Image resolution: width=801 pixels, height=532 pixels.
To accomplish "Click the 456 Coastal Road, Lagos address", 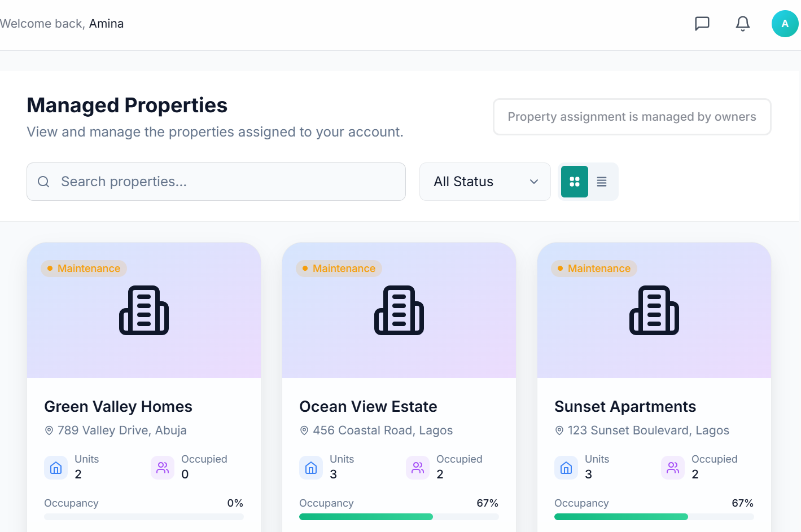I will [x=383, y=430].
